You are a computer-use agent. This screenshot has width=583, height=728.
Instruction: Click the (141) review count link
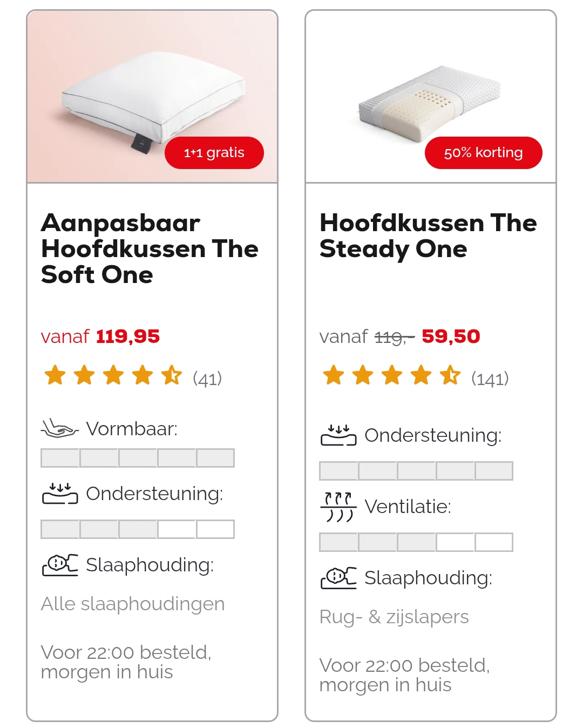(490, 379)
